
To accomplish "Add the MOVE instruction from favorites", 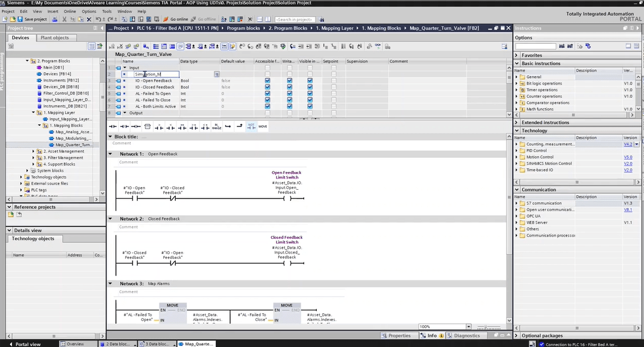I will (263, 127).
